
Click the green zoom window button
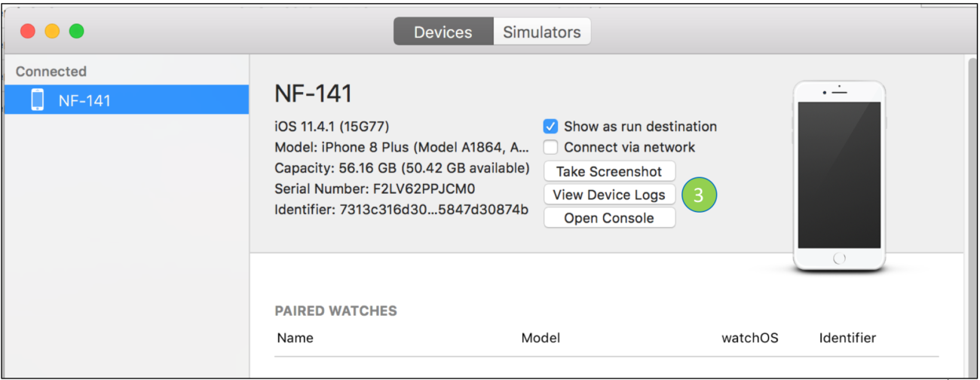coord(76,32)
